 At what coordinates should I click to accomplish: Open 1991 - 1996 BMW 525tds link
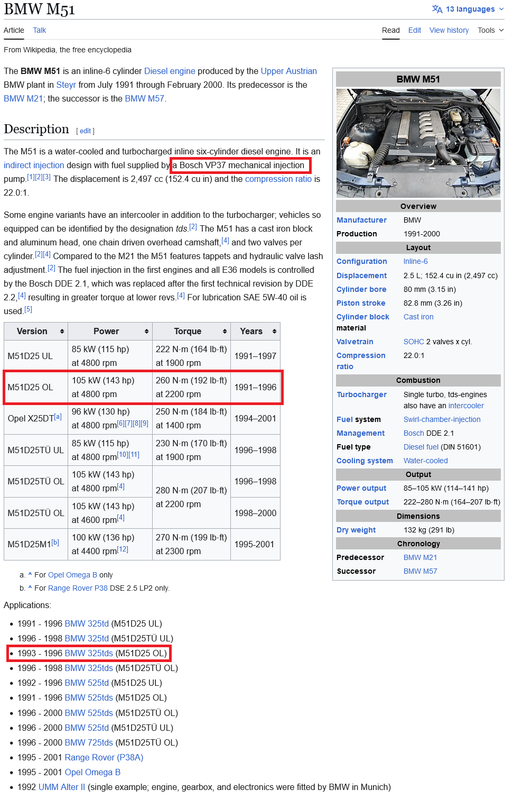pos(89,697)
